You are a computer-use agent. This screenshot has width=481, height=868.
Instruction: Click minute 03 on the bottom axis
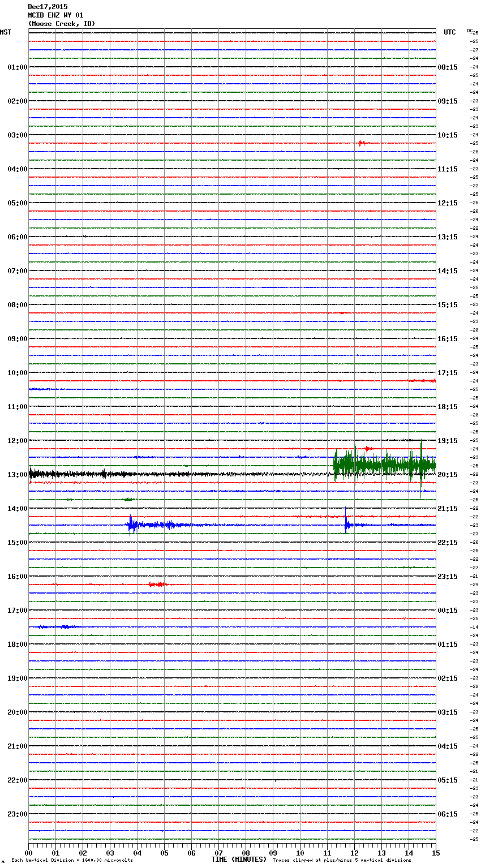coord(110,853)
